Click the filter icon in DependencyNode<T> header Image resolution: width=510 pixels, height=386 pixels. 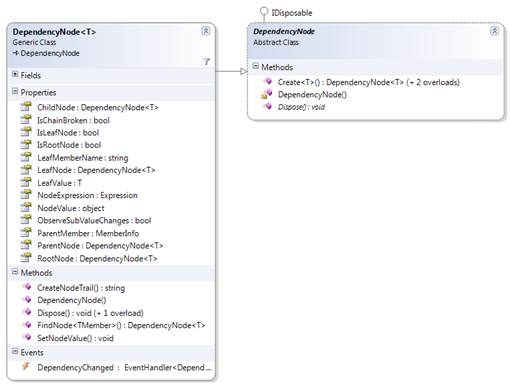[206, 61]
